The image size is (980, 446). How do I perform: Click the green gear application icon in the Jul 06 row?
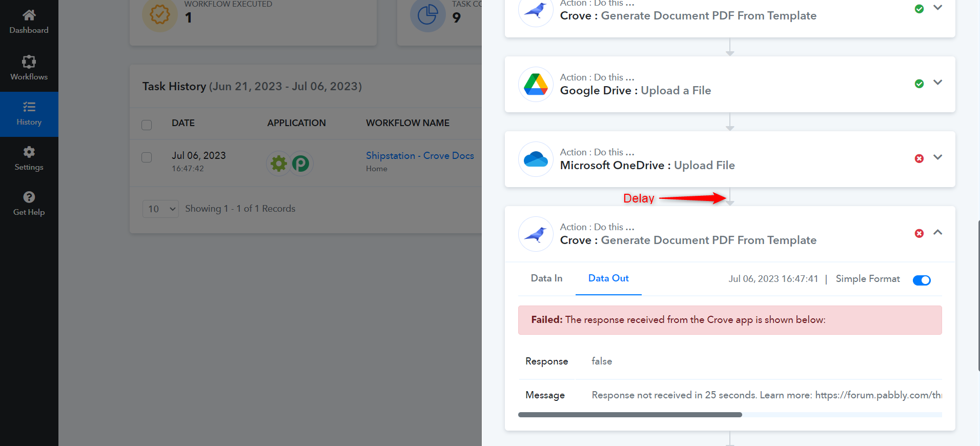click(x=279, y=164)
